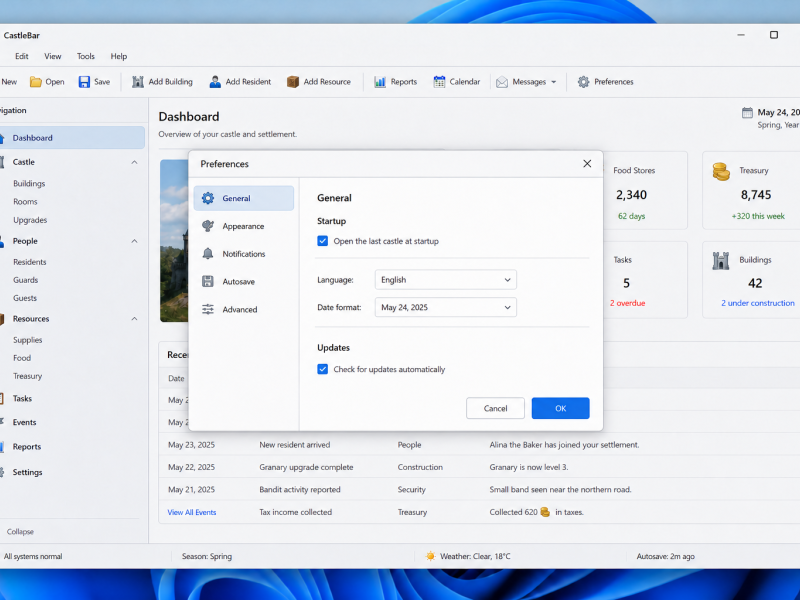Select the General gear icon in dialog
This screenshot has width=800, height=600.
click(x=208, y=198)
